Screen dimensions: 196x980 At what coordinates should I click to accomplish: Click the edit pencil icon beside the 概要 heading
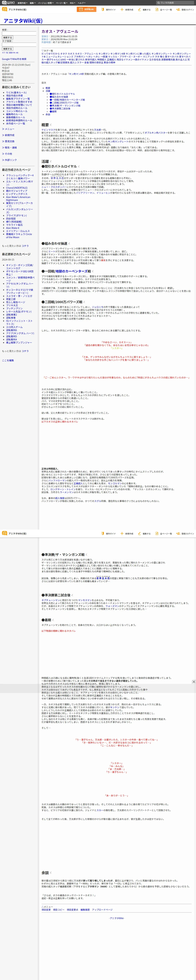[x=51, y=125]
